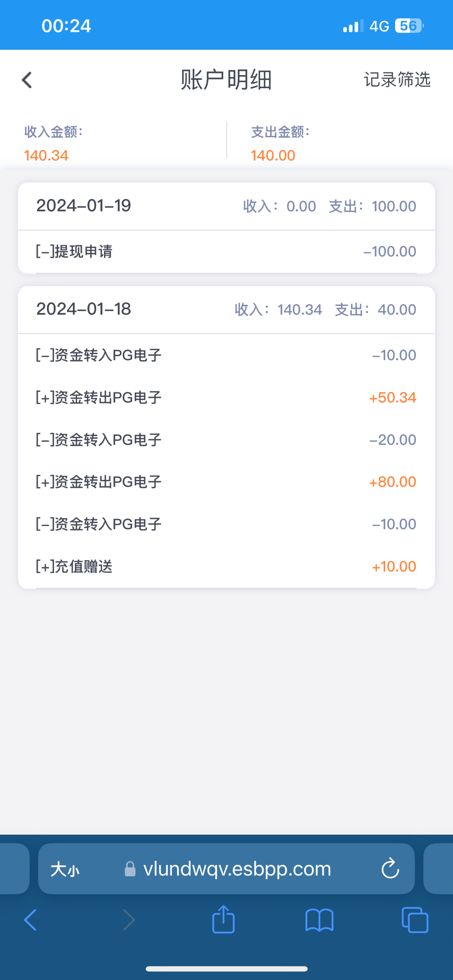Open Safari bookmarks book icon

click(x=319, y=920)
